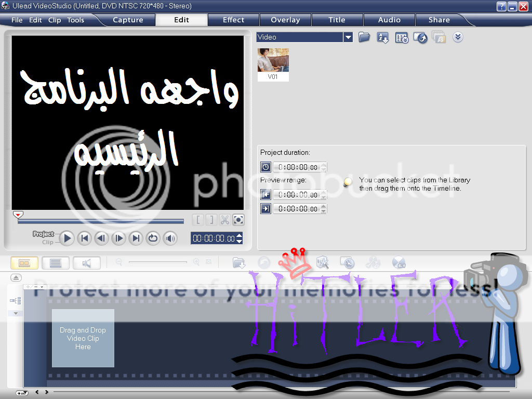This screenshot has height=399, width=532.
Task: Open the Clip menu
Action: point(55,20)
